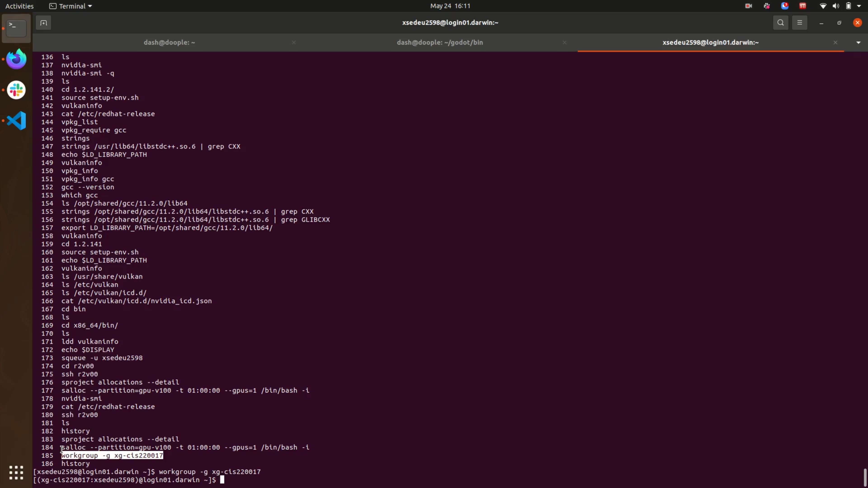The image size is (868, 488).
Task: Click the shell prompt input cursor
Action: coord(222,480)
